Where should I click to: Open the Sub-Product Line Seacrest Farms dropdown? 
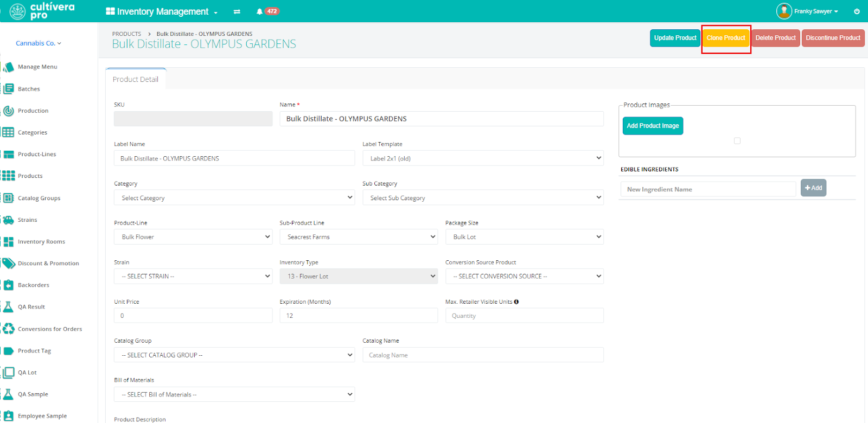pos(359,237)
